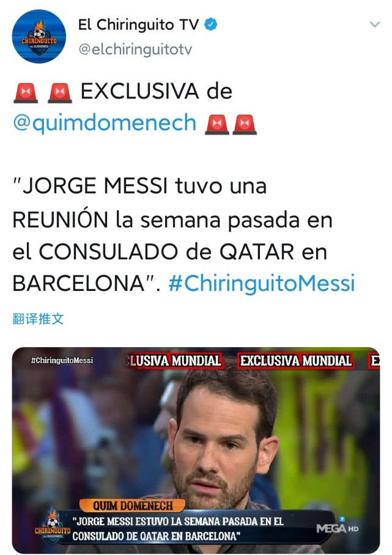This screenshot has height=555, width=392.
Task: Expand the tweet options chevron
Action: (x=375, y=24)
